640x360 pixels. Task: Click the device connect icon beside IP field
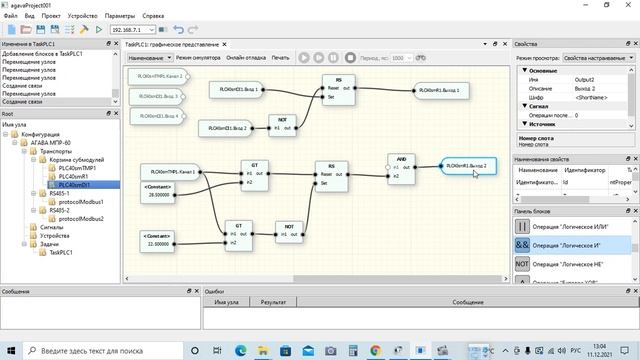pyautogui.click(x=163, y=29)
